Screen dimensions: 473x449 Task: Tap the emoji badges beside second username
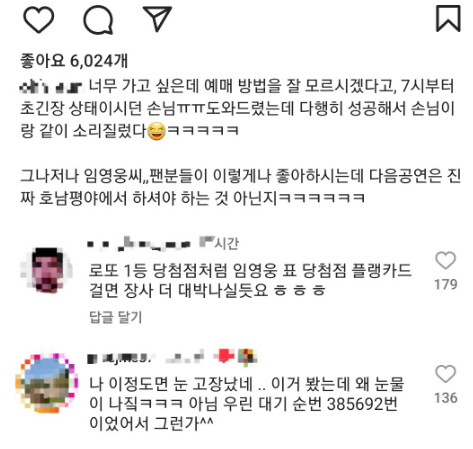[x=235, y=357]
